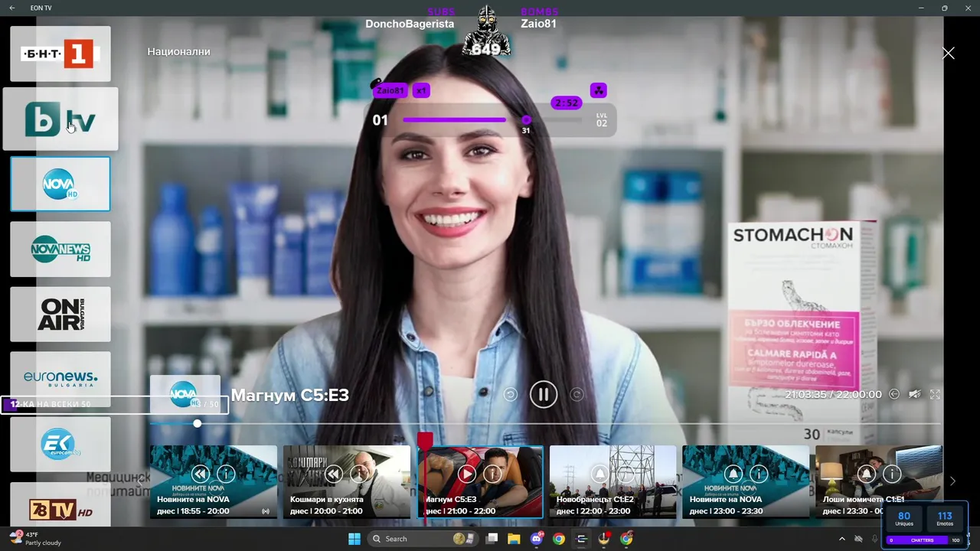
Task: Show info for Новините на NOVA 23:00
Action: click(x=759, y=474)
